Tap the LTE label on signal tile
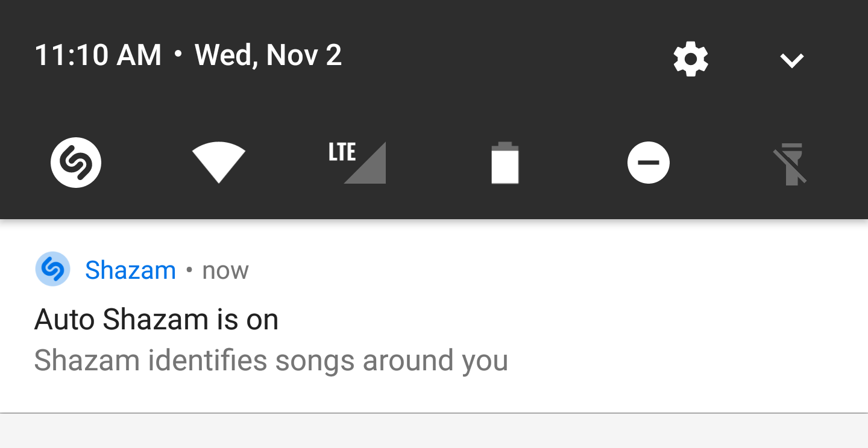868x448 pixels. 342,152
